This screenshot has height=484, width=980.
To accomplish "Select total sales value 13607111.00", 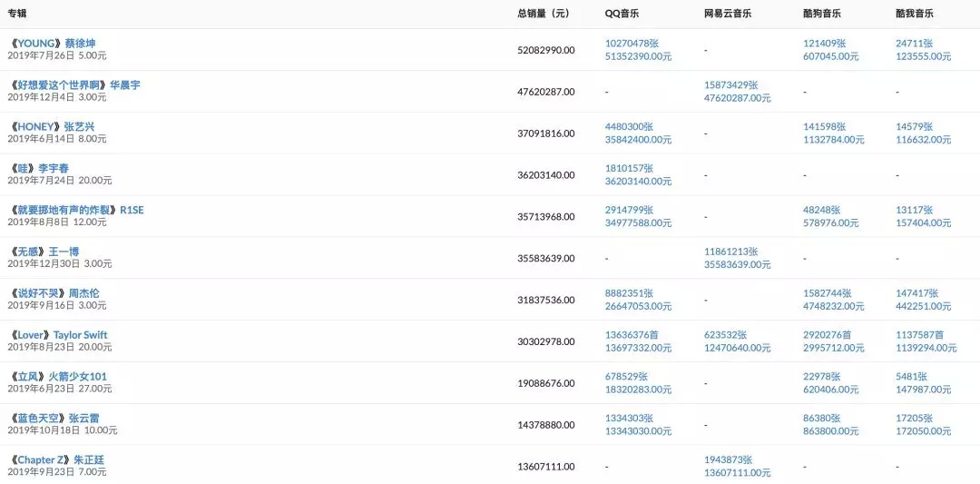I will pyautogui.click(x=546, y=467).
